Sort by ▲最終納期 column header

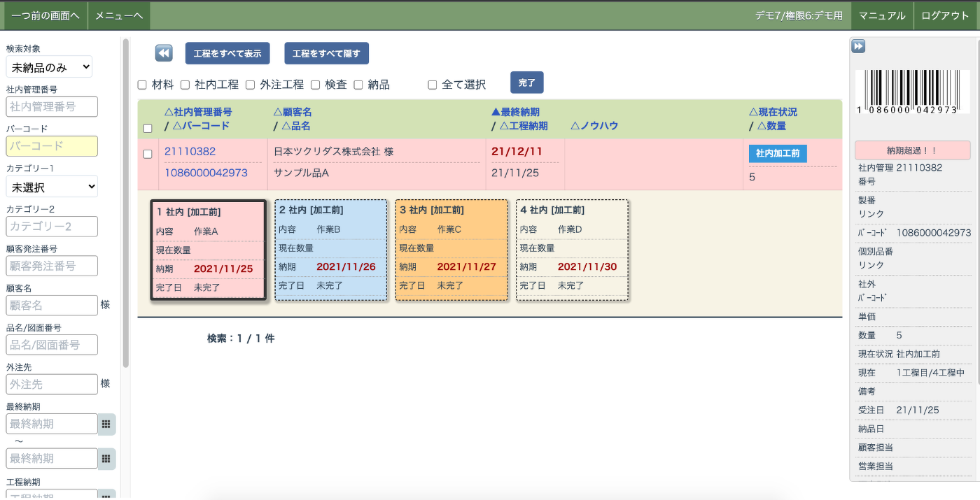tap(515, 112)
